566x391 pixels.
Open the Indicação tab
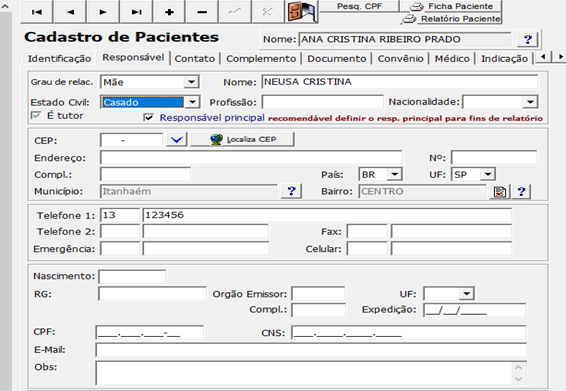point(504,58)
